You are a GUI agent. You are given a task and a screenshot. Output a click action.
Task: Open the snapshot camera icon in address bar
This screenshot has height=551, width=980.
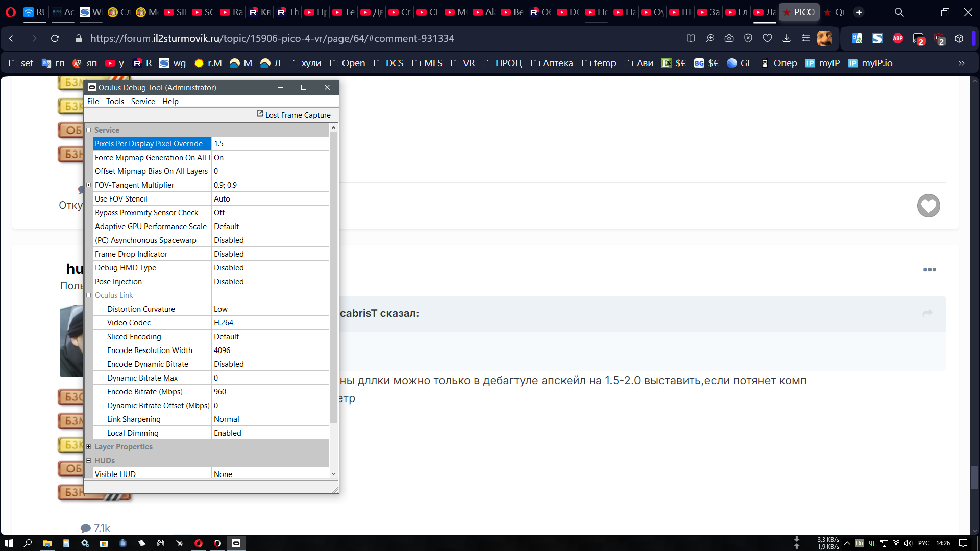[729, 38]
